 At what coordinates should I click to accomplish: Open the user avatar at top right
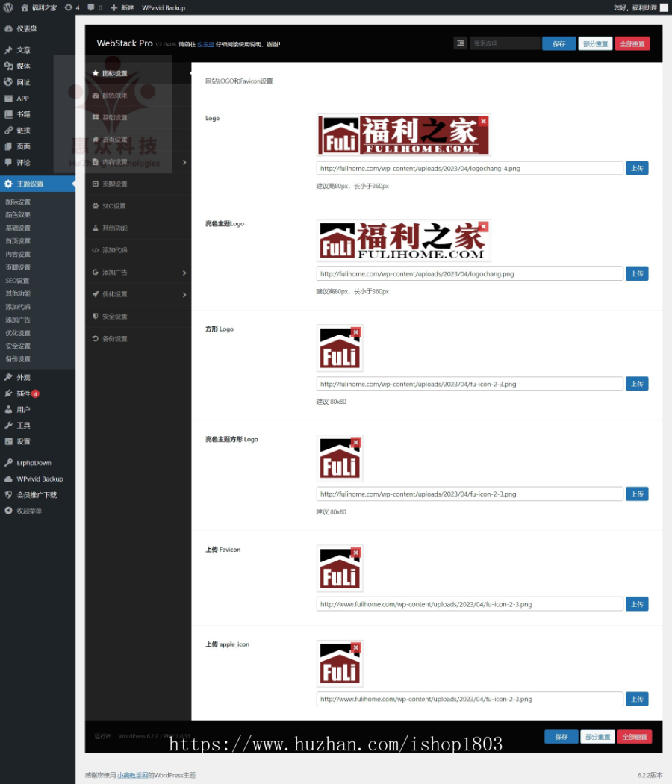[664, 7]
